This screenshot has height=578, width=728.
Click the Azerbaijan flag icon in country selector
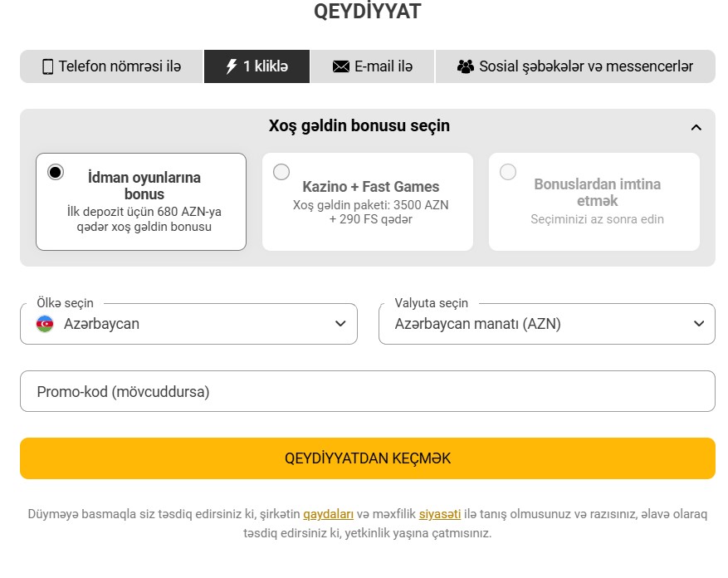[x=46, y=324]
